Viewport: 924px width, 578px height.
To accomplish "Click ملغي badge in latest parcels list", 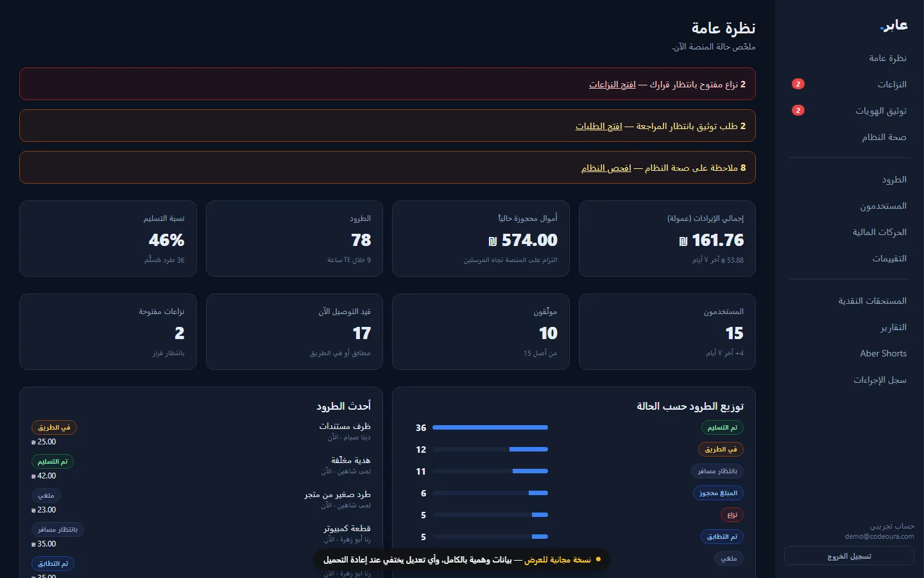I will [x=46, y=496].
